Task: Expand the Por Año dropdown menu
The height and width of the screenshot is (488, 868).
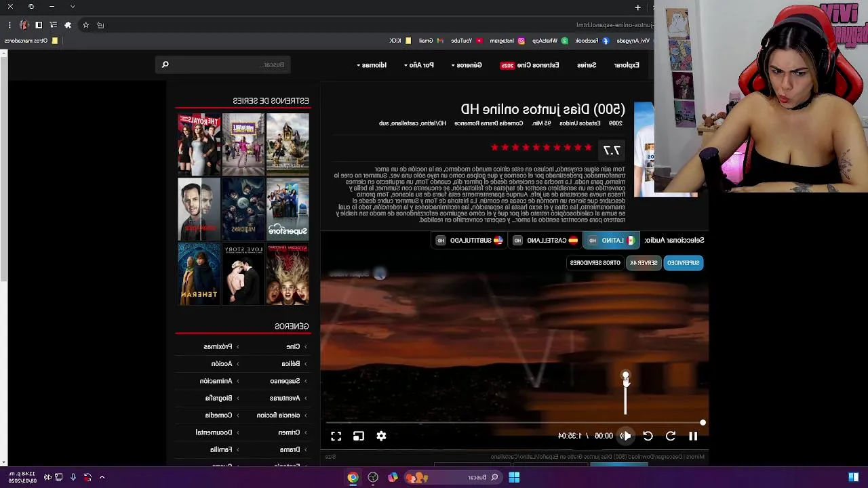Action: (x=418, y=65)
